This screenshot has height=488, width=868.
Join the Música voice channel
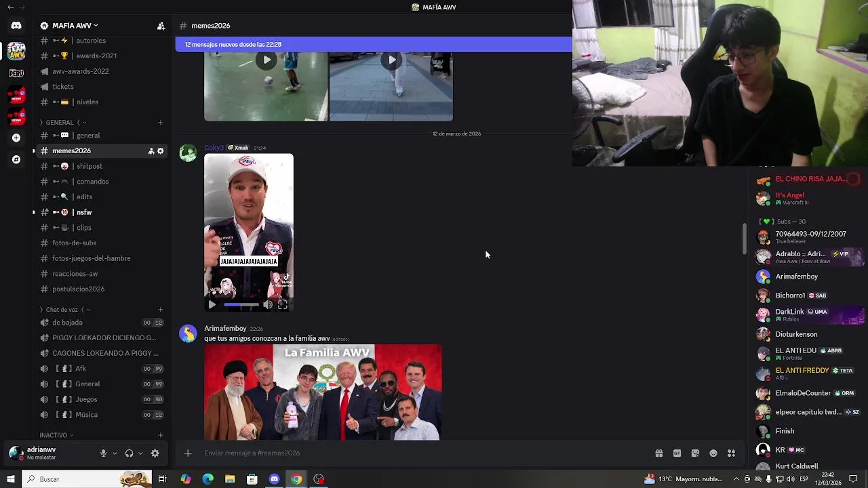[102, 415]
